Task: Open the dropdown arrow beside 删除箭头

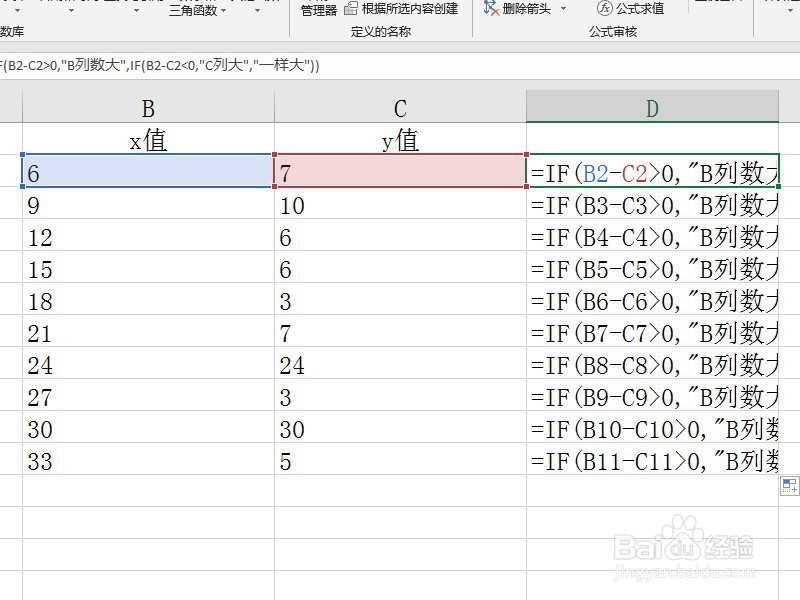Action: pos(562,8)
